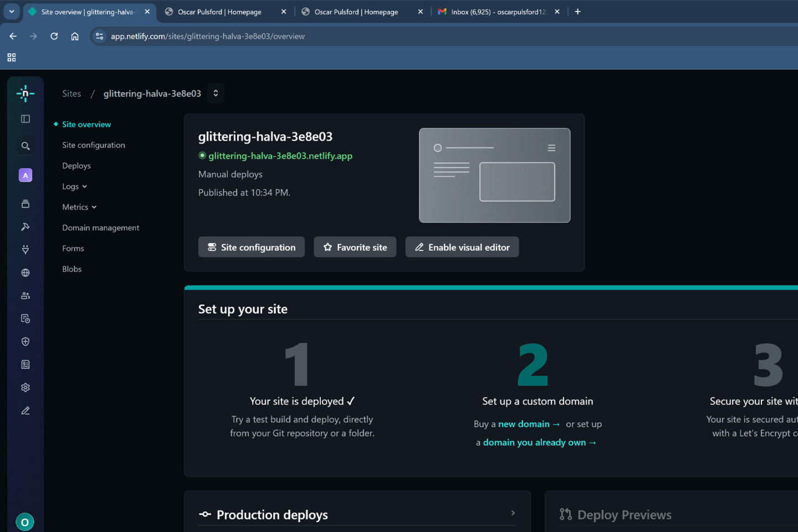798x532 pixels.
Task: Open the Builds hammer icon in sidebar
Action: pos(25,226)
